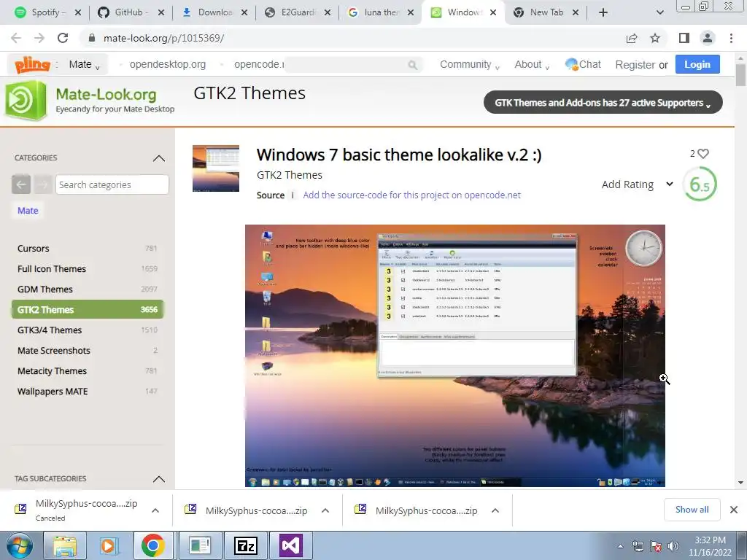Open GTK3/4 Themes category
Image resolution: width=747 pixels, height=560 pixels.
point(88,330)
